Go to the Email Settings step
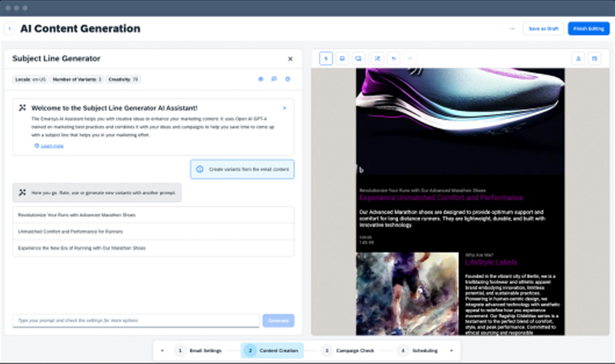 click(x=199, y=350)
